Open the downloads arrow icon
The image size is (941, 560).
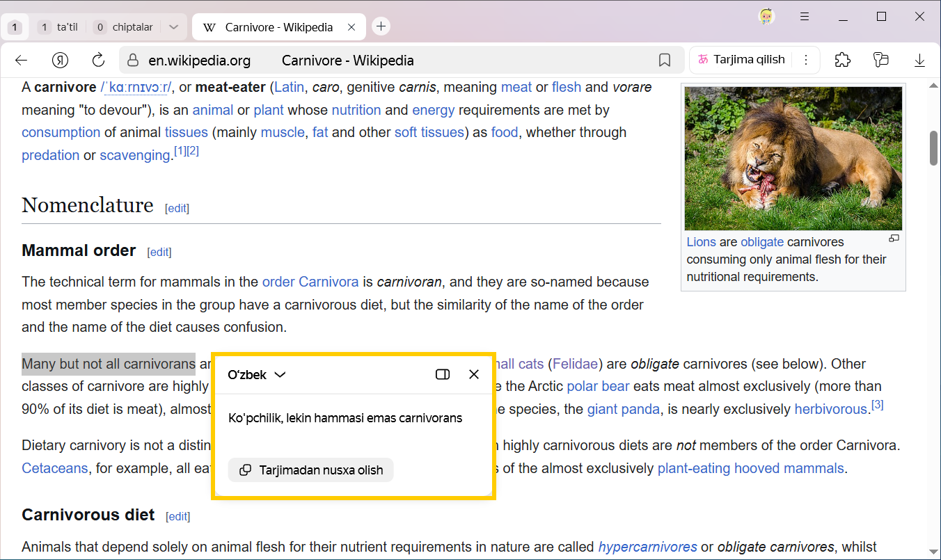(919, 61)
